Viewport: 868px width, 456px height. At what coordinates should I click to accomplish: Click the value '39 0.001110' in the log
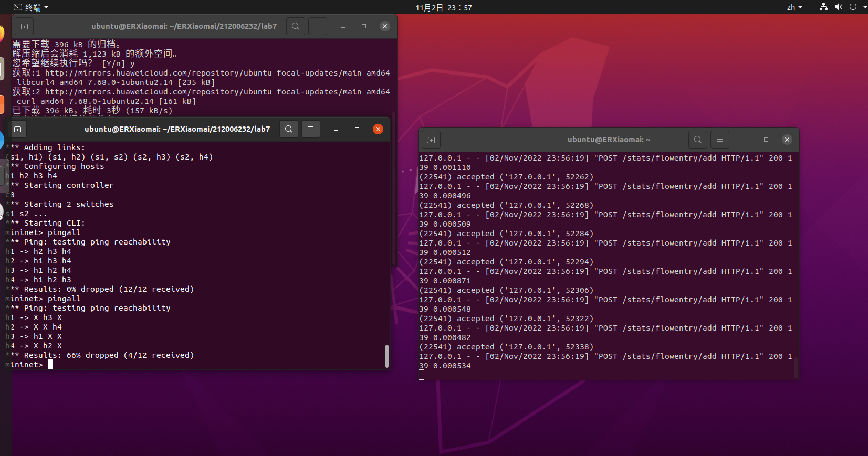pyautogui.click(x=445, y=167)
